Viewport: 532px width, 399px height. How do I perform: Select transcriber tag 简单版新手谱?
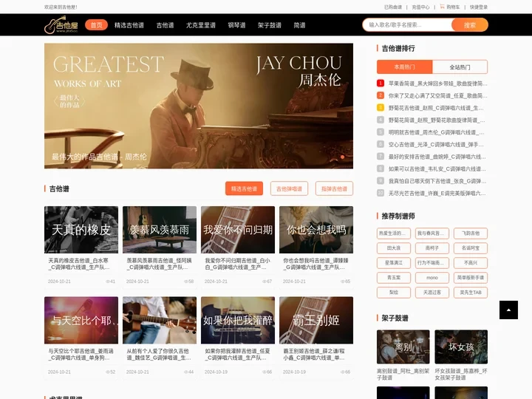pyautogui.click(x=471, y=278)
